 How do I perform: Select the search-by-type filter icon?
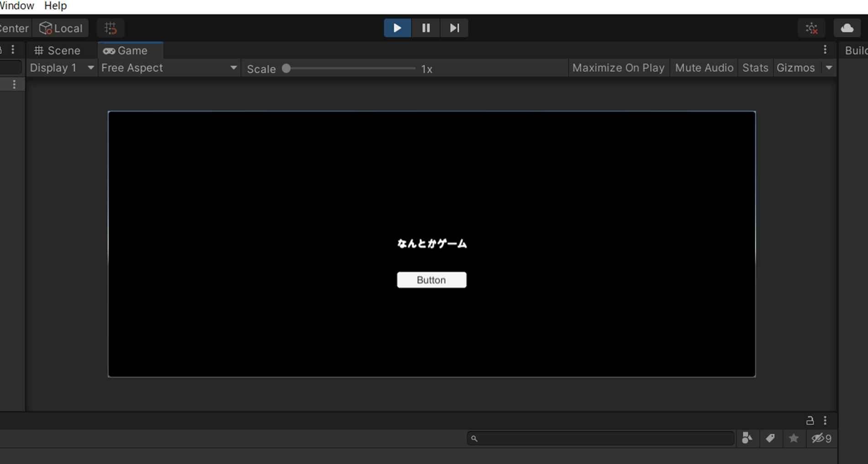747,438
